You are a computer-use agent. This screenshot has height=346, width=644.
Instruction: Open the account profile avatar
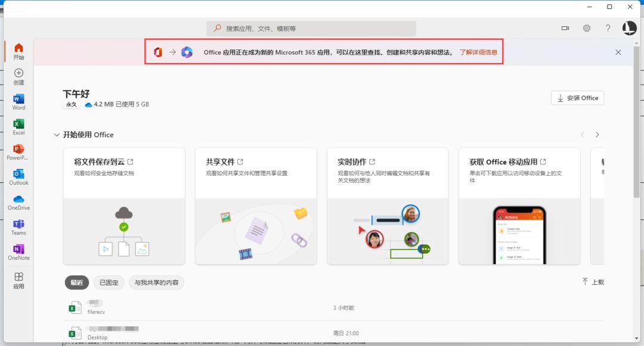pyautogui.click(x=629, y=28)
